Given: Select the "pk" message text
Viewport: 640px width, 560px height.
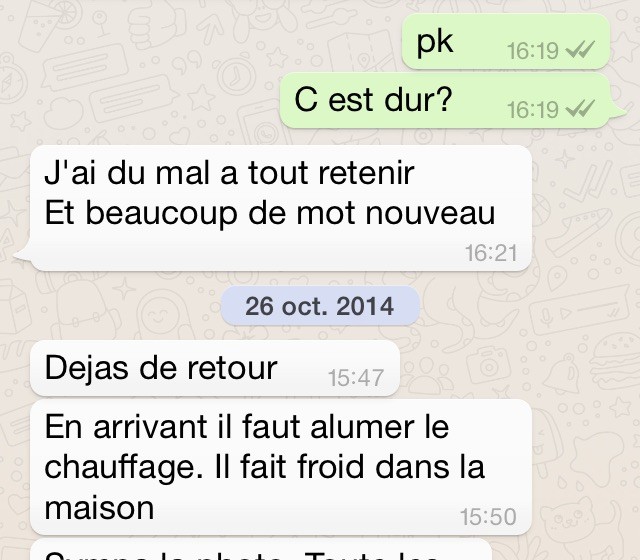Looking at the screenshot, I should pyautogui.click(x=435, y=43).
